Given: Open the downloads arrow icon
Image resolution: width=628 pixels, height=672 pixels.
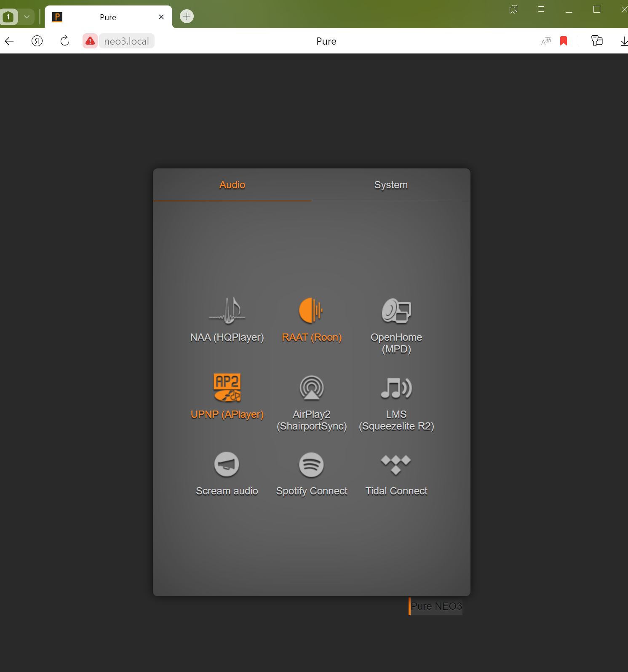Looking at the screenshot, I should tap(624, 41).
